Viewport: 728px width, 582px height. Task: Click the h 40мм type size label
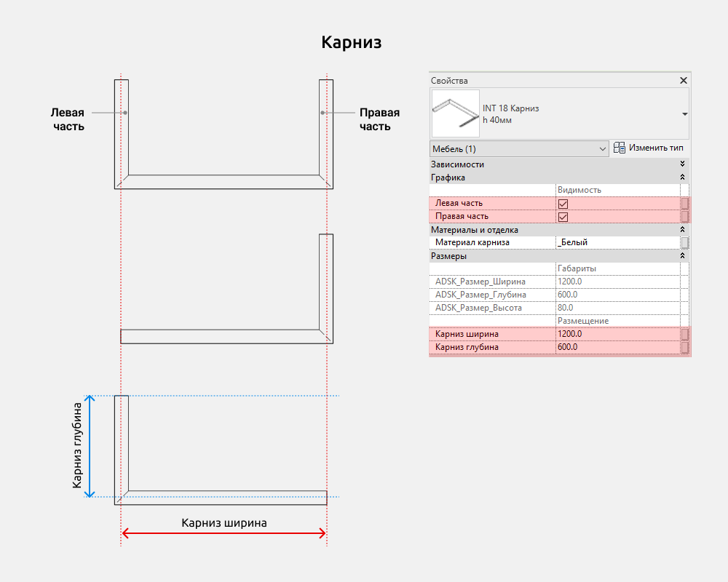click(496, 120)
